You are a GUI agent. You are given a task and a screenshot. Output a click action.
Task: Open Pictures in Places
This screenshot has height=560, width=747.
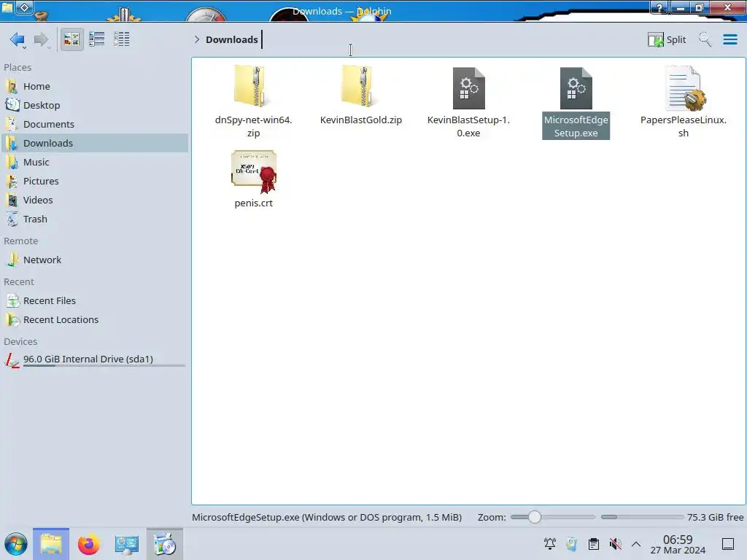(94, 182)
